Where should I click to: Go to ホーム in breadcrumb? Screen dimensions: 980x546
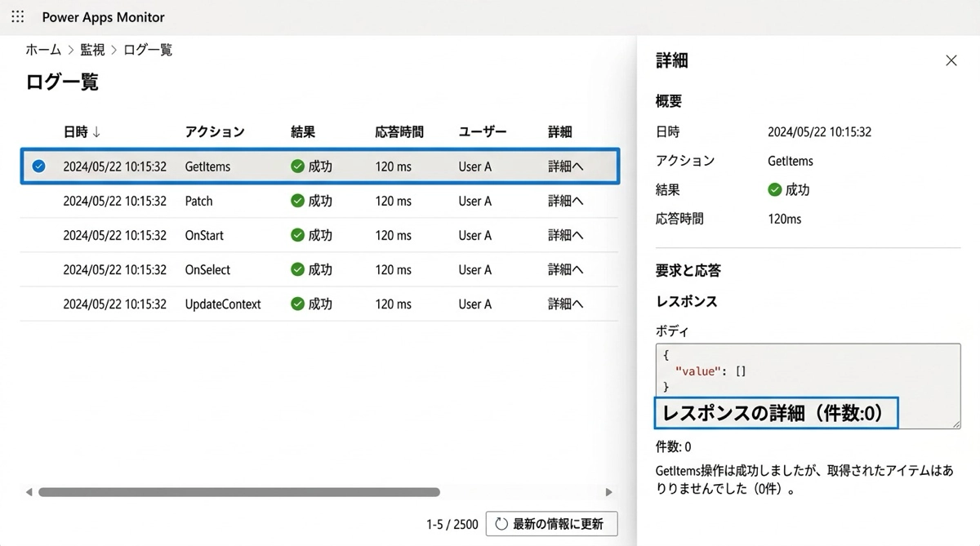[43, 50]
